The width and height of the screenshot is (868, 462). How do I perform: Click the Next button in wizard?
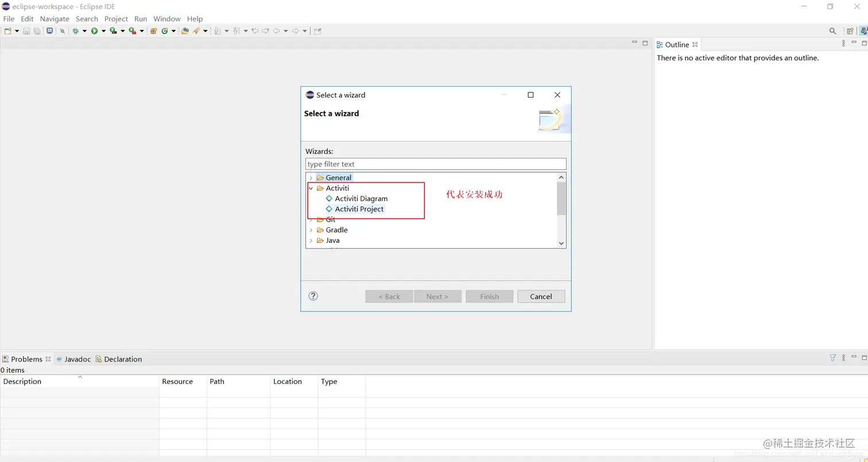438,297
